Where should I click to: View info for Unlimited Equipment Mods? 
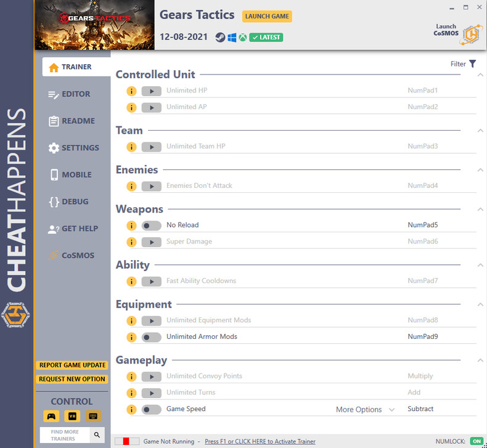pyautogui.click(x=131, y=320)
